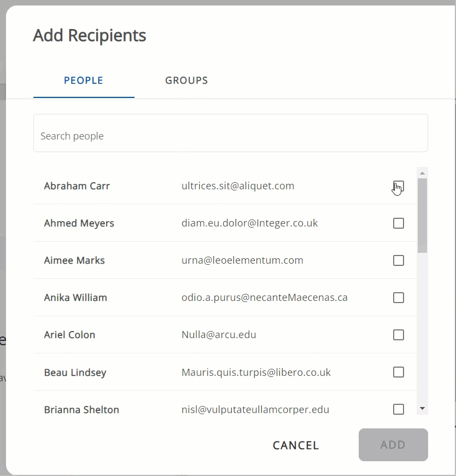This screenshot has height=476, width=456.
Task: Select Ahmed Meyers' checkbox
Action: (x=399, y=223)
